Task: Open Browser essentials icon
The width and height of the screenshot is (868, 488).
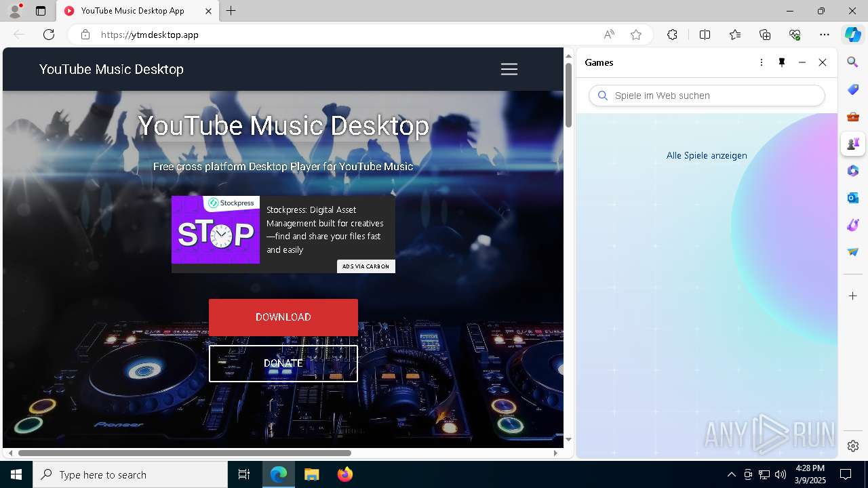Action: point(795,35)
